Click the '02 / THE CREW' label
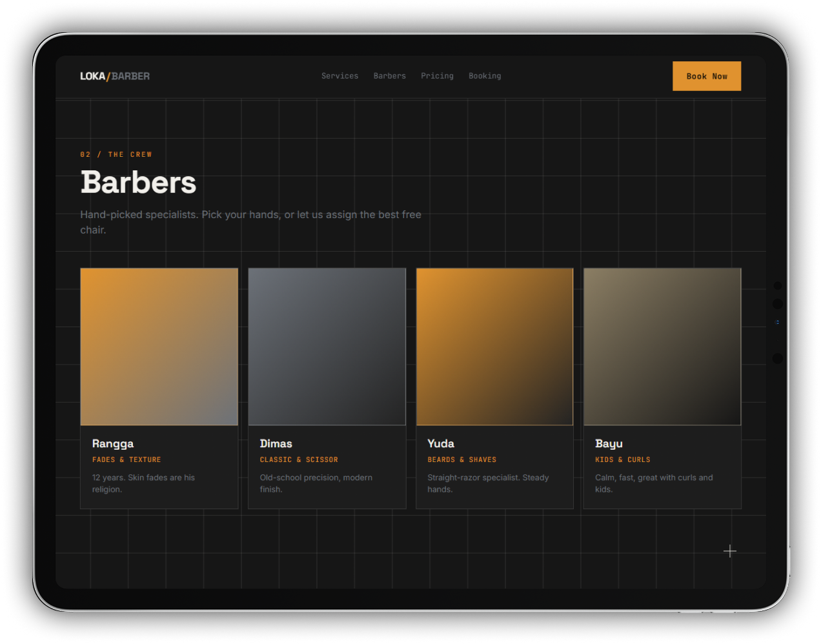The height and width of the screenshot is (644, 821). (116, 155)
